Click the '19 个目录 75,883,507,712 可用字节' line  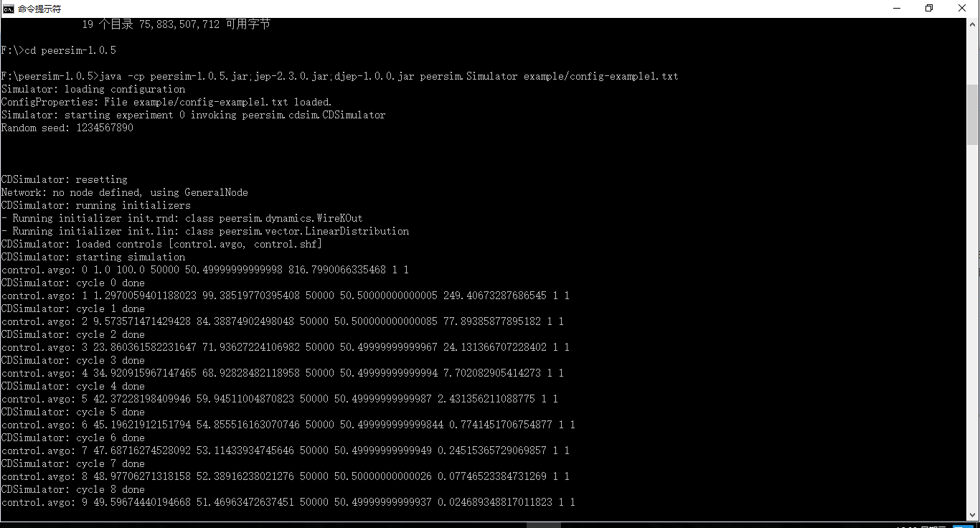tap(176, 24)
